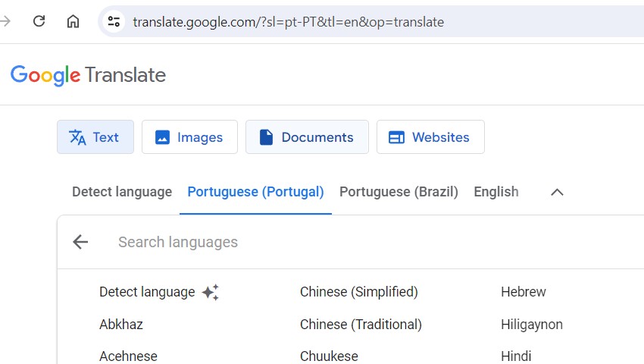This screenshot has width=644, height=364.
Task: Choose Chinese (Simplified) from the list
Action: pos(359,292)
